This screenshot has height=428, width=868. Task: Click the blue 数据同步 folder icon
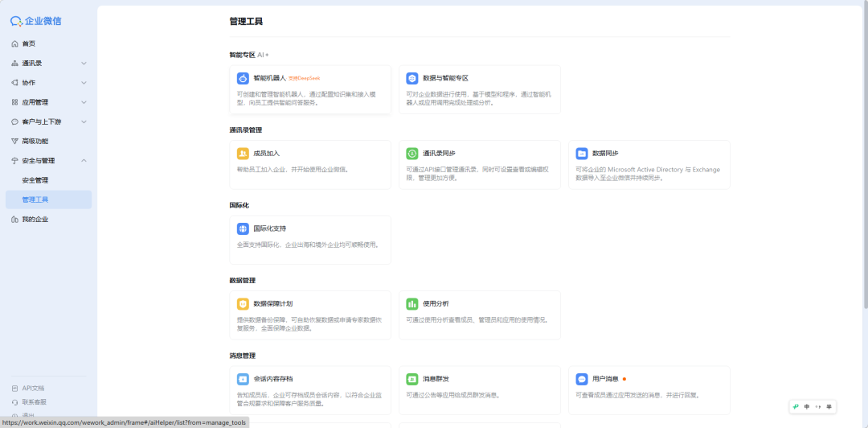581,154
